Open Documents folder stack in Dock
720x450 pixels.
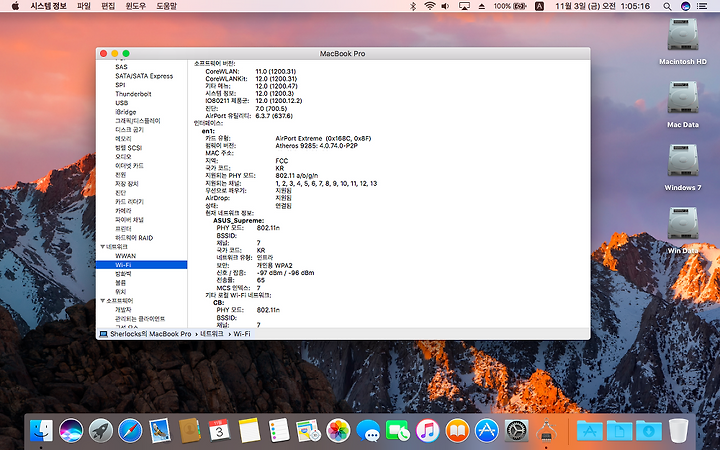pyautogui.click(x=619, y=431)
